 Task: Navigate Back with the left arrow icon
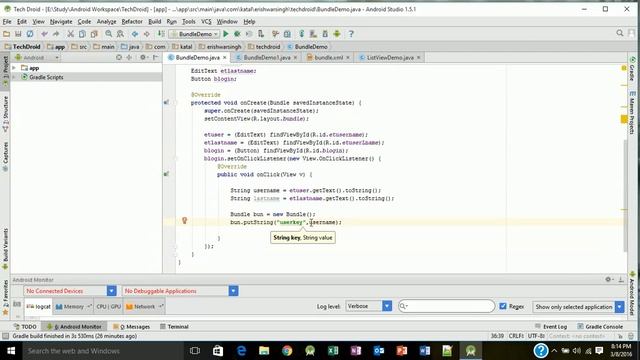[135, 34]
